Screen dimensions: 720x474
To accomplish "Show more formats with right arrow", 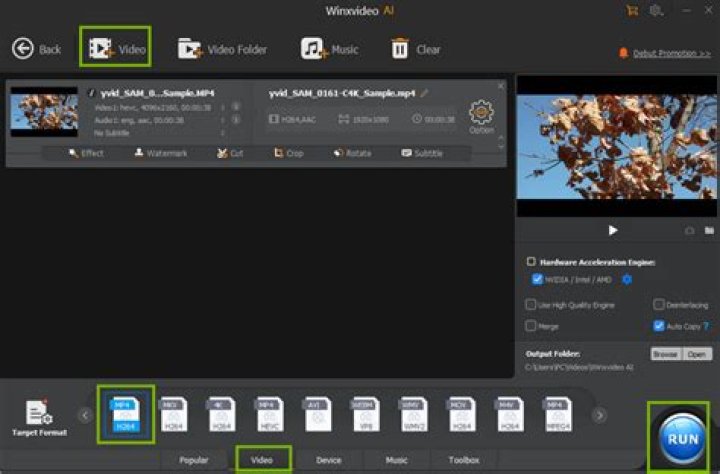I will pyautogui.click(x=599, y=416).
